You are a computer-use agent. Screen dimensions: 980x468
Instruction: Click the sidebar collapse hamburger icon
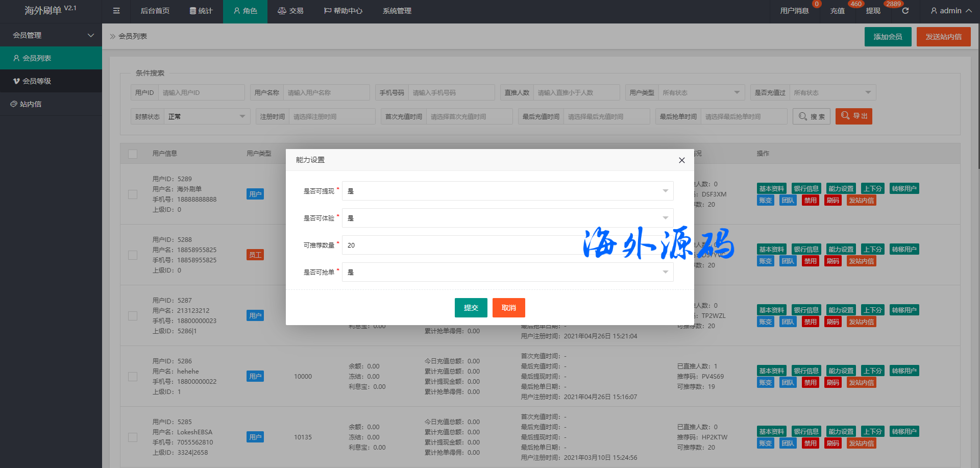click(116, 11)
